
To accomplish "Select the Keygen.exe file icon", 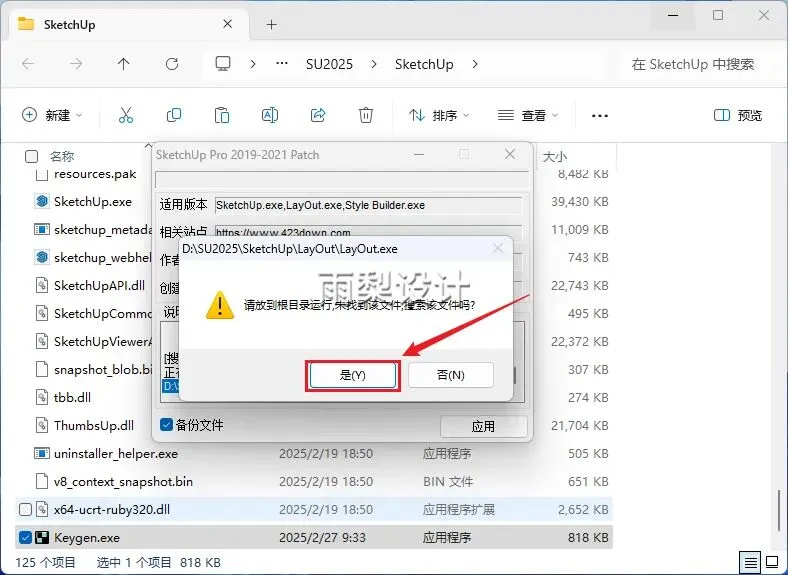I will point(42,538).
